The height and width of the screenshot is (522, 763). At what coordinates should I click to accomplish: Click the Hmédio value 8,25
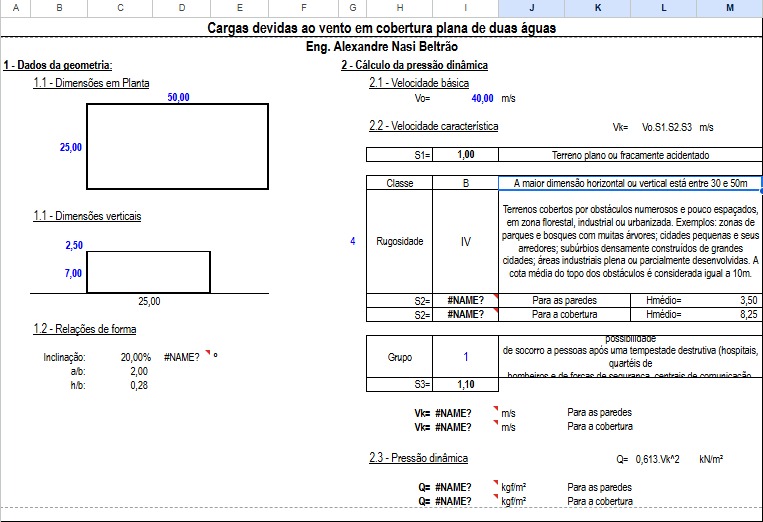(748, 314)
